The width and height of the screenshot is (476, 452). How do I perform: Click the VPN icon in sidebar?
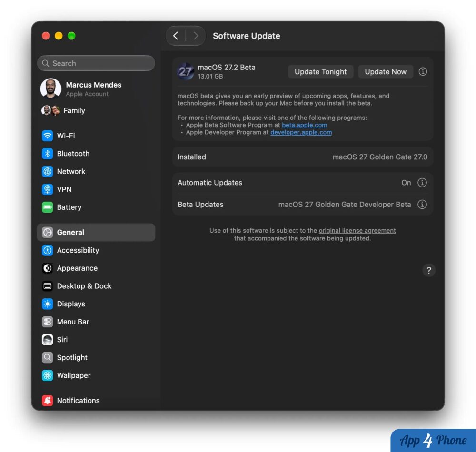click(x=47, y=189)
